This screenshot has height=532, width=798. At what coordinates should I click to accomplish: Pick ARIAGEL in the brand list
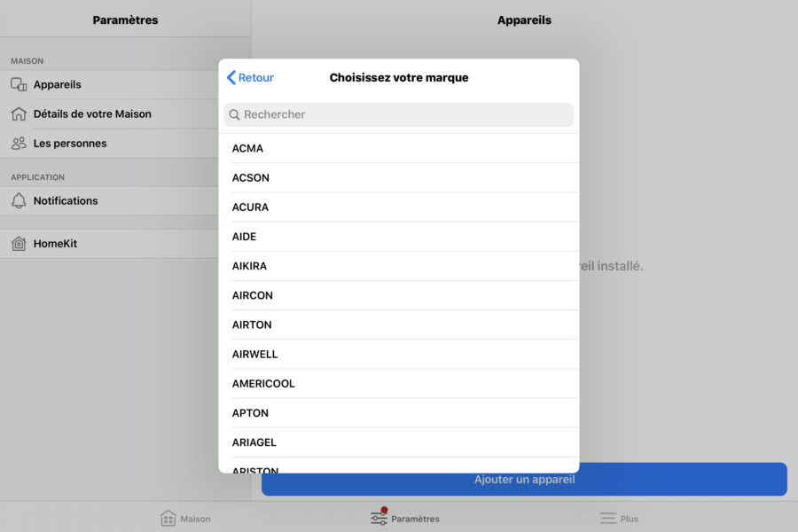(399, 442)
